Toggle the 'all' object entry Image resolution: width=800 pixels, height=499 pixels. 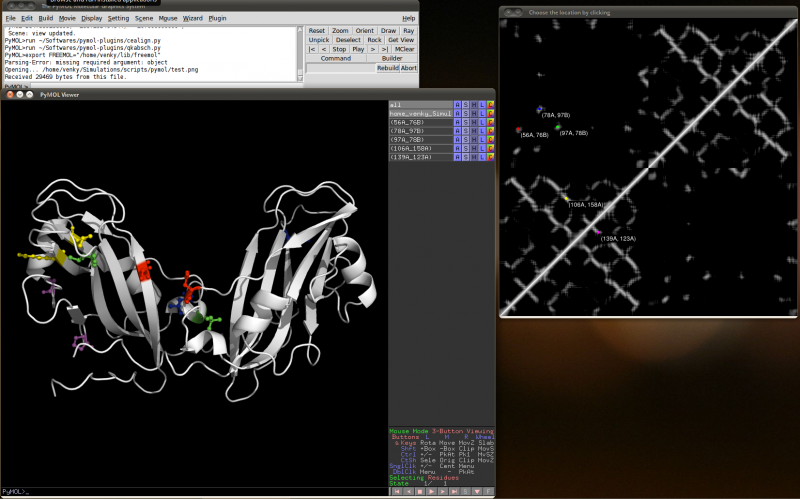420,105
